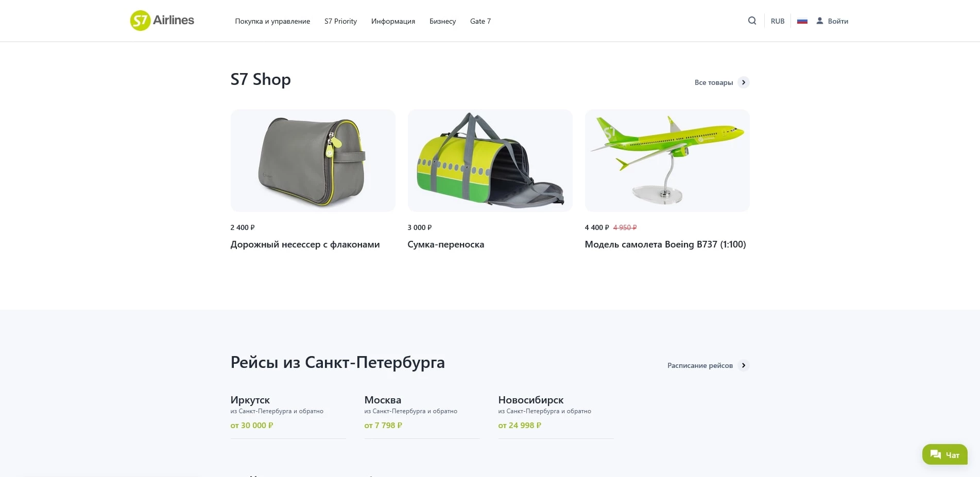Image resolution: width=980 pixels, height=477 pixels.
Task: Click the Войти login link
Action: pos(838,21)
